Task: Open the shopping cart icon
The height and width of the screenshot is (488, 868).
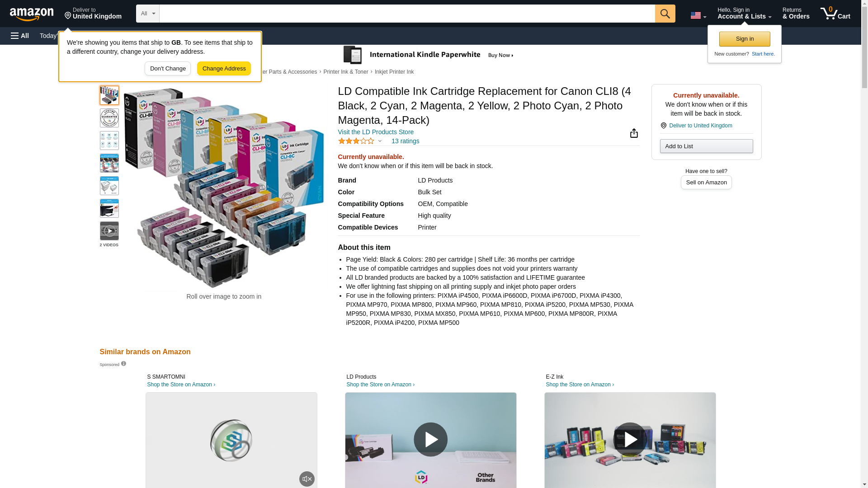Action: point(835,14)
